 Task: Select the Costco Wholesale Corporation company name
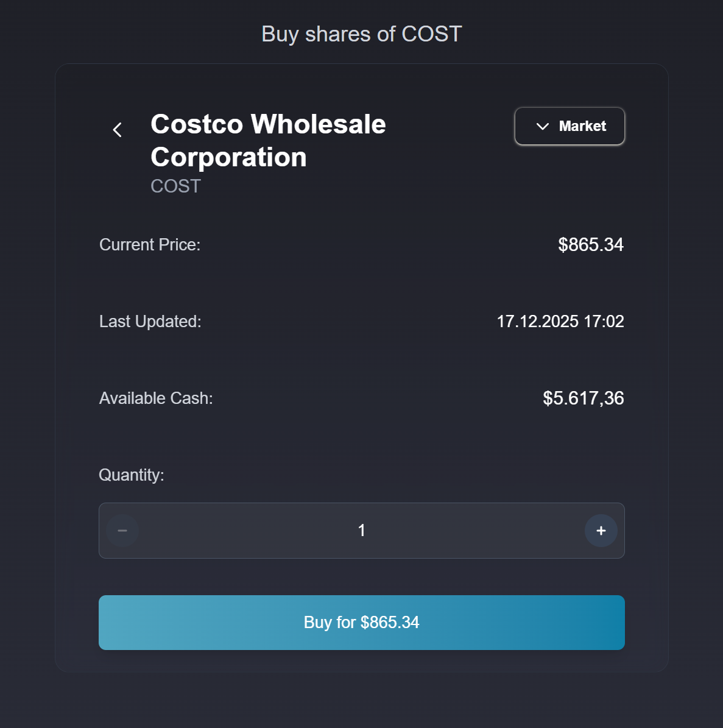click(x=268, y=141)
